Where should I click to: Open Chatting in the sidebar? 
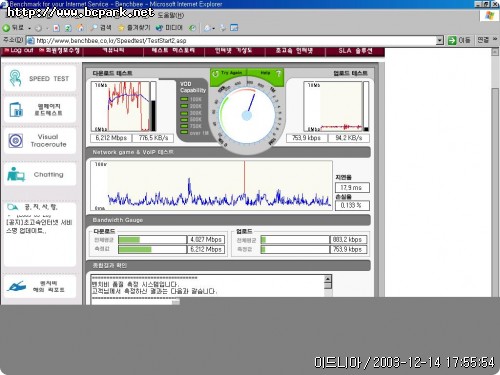tap(40, 174)
